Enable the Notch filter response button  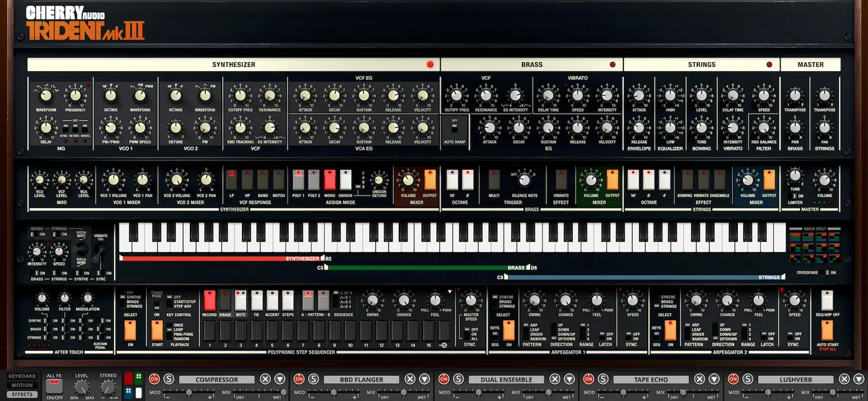click(279, 180)
